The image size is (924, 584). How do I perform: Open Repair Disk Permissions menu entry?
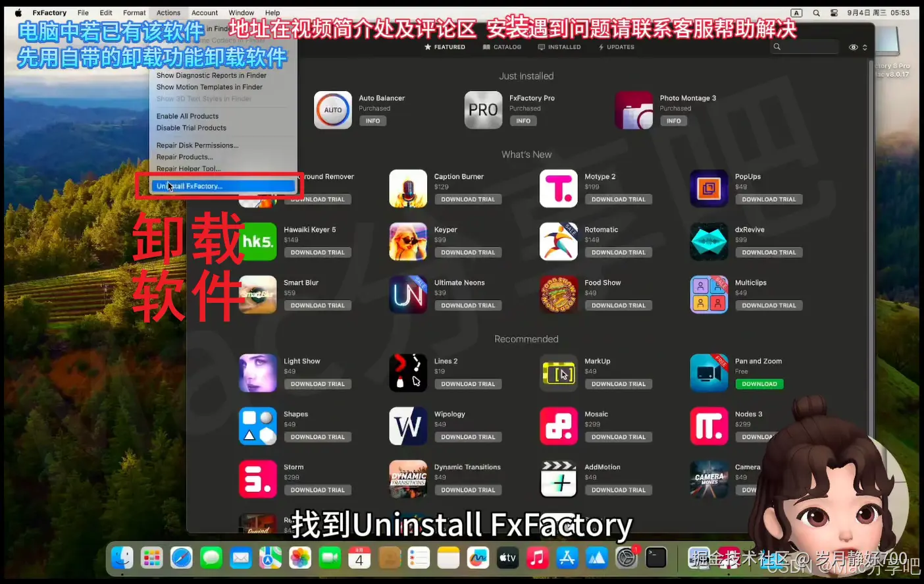click(197, 145)
